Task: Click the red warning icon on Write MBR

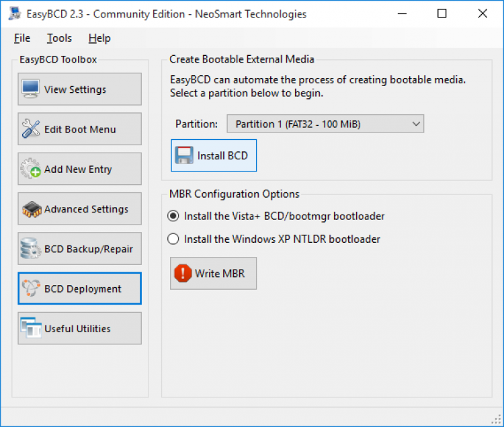Action: click(x=183, y=274)
